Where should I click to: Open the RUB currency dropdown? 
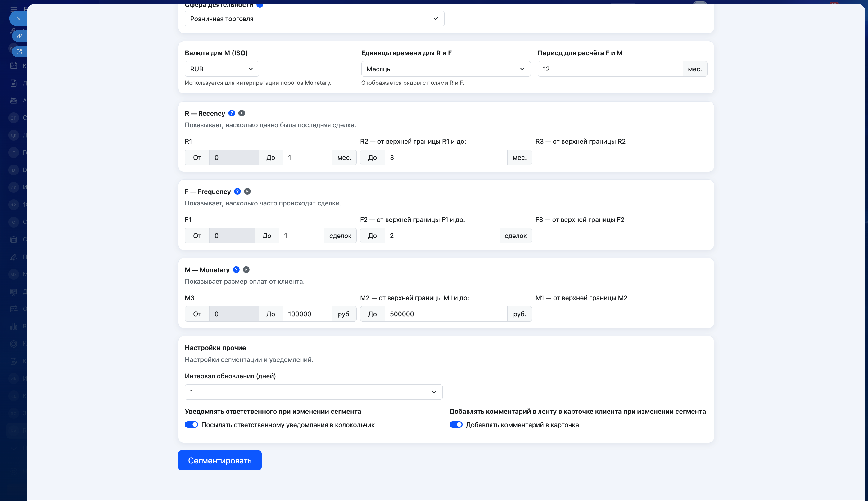tap(222, 69)
